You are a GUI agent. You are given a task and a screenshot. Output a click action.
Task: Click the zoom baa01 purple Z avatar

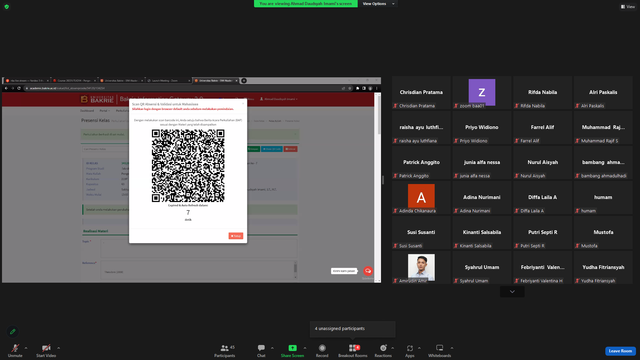point(482,92)
